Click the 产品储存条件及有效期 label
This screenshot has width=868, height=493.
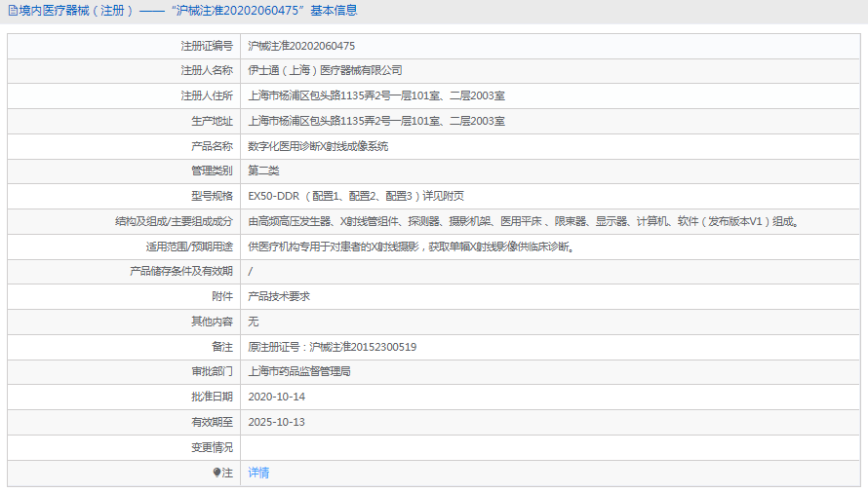point(181,271)
